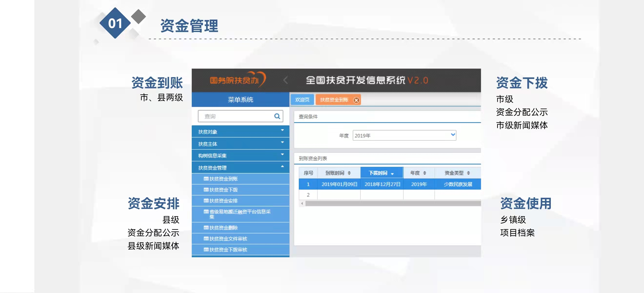Open 扶贫资金下拨审核 in the sidebar
The width and height of the screenshot is (644, 293).
click(x=240, y=250)
